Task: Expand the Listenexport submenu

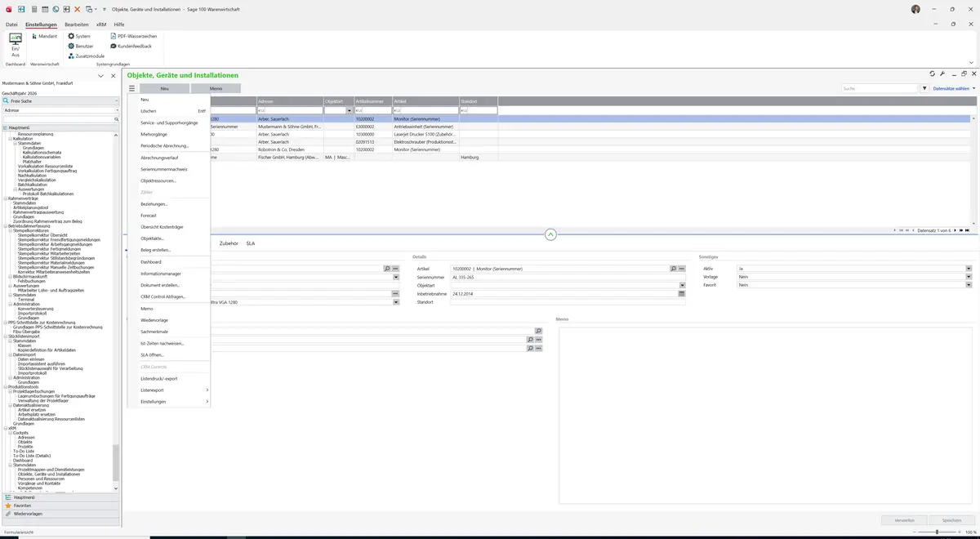Action: click(x=168, y=390)
